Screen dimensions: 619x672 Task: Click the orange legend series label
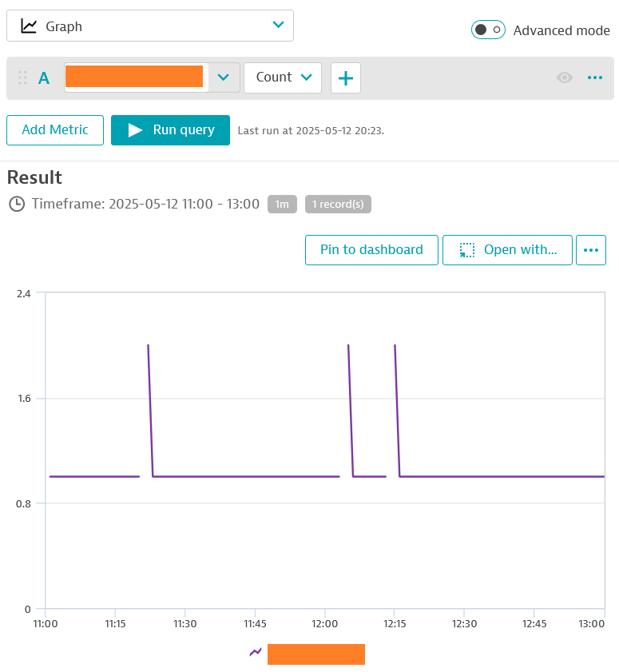click(x=315, y=654)
